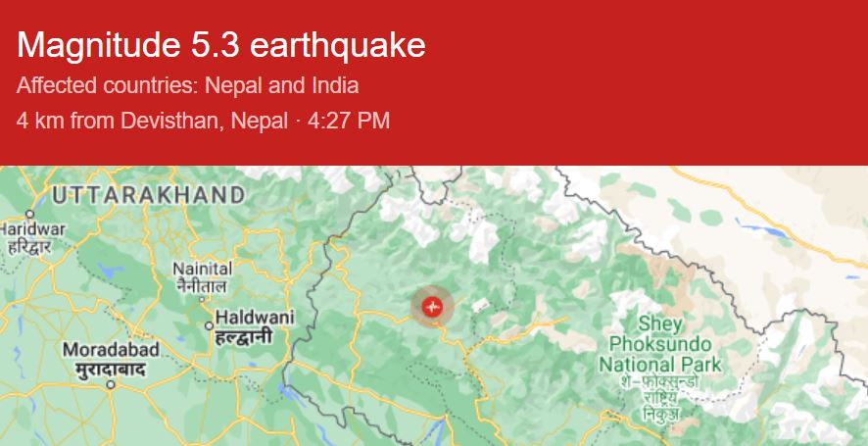
Task: Click the Hindi हल्द्वानी label
Action: (x=244, y=338)
